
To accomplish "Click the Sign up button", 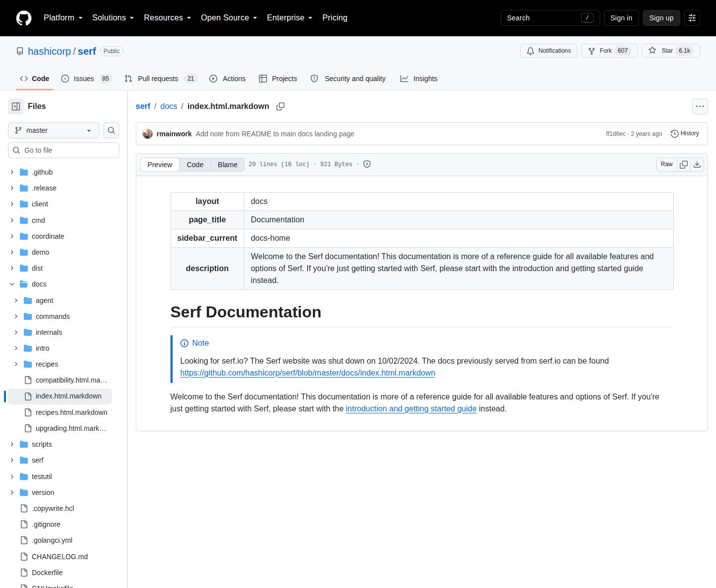I will coord(661,18).
